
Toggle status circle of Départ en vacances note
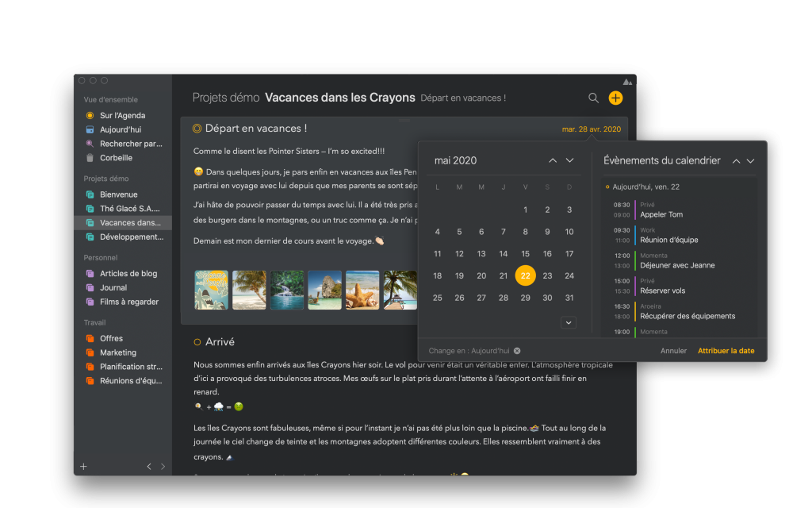(x=197, y=129)
